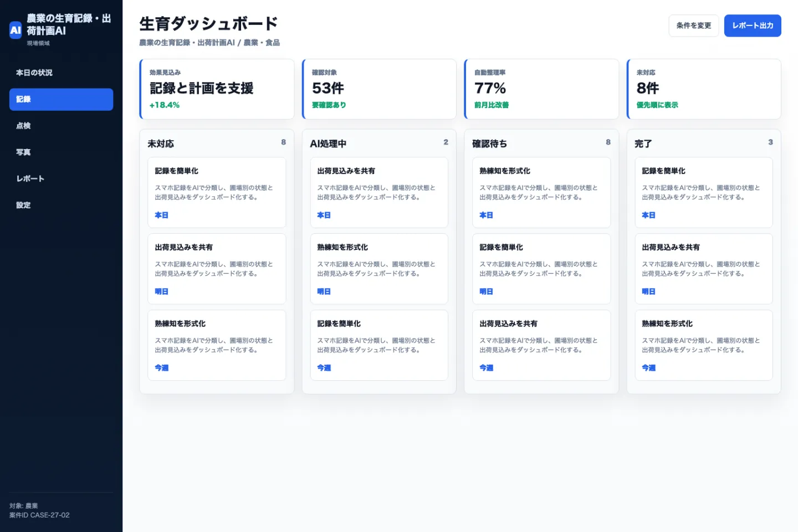Open the レポート sidebar item

tap(61, 178)
